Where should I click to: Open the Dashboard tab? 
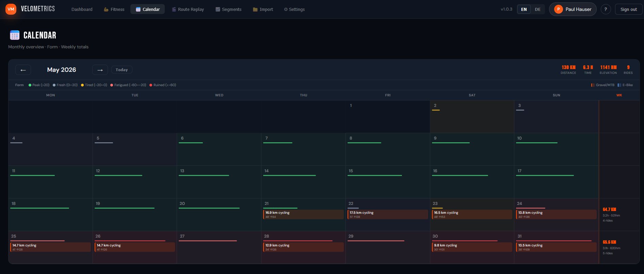point(82,10)
